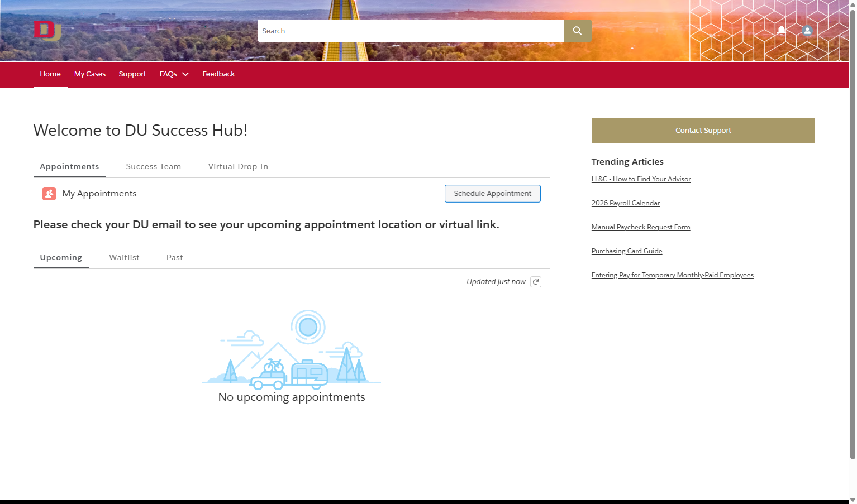This screenshot has height=504, width=857.
Task: Click the search magnifier button
Action: pos(578,31)
